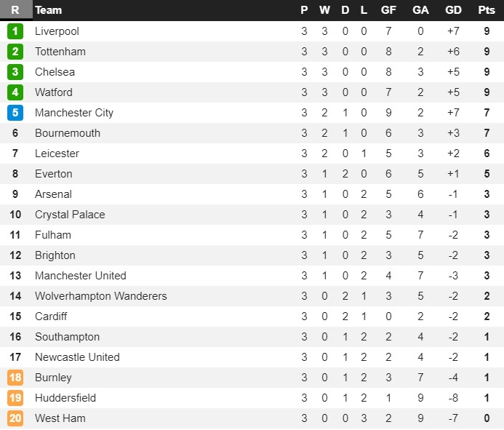Sort table by the Pts column header
Image resolution: width=504 pixels, height=430 pixels.
486,10
